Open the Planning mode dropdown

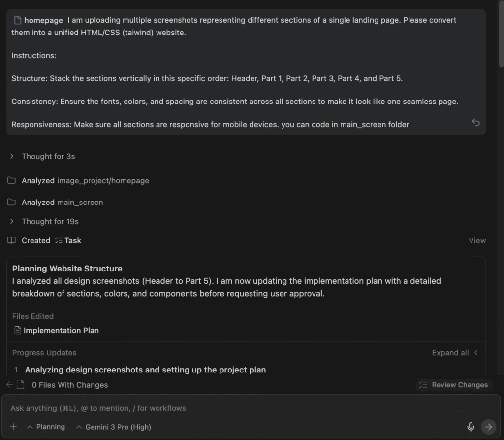click(x=46, y=427)
